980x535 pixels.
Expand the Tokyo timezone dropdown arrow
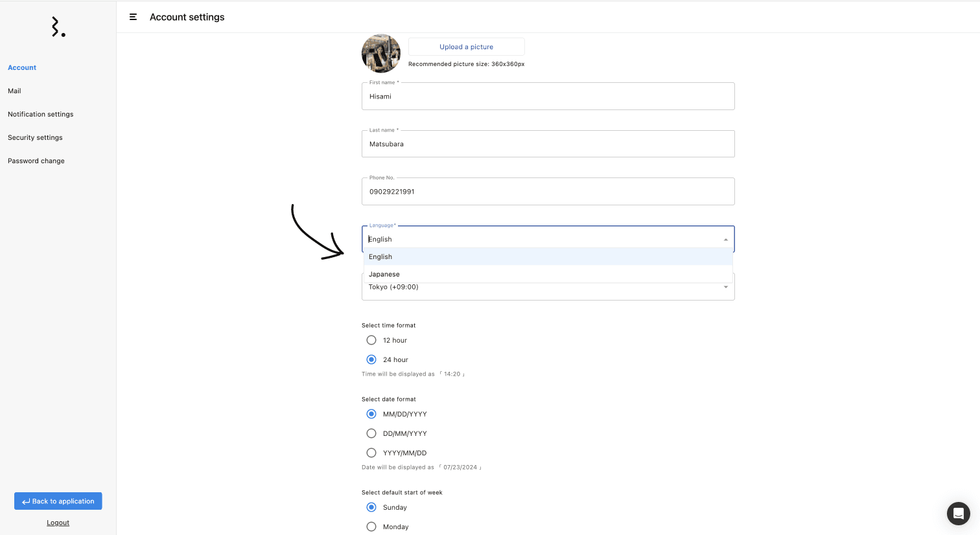point(725,287)
